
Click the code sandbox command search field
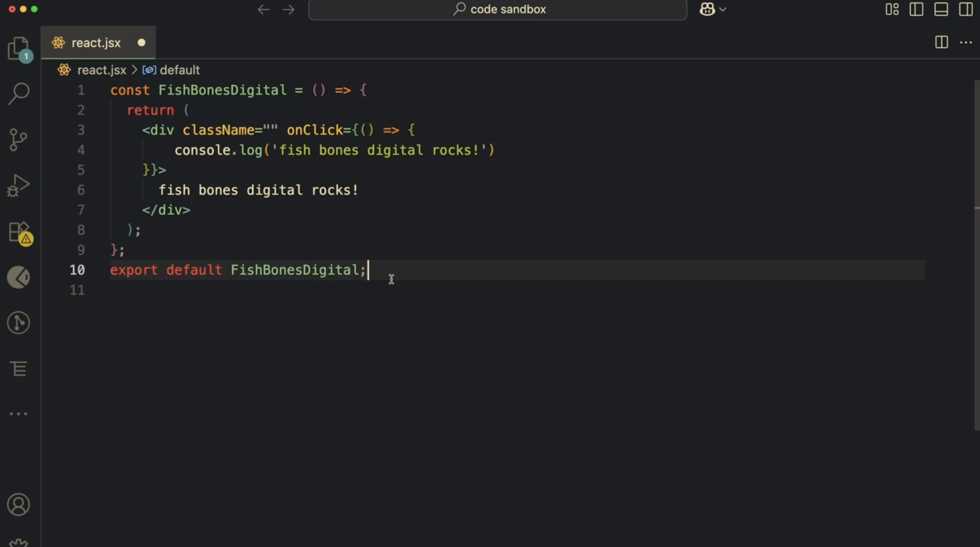pyautogui.click(x=498, y=9)
